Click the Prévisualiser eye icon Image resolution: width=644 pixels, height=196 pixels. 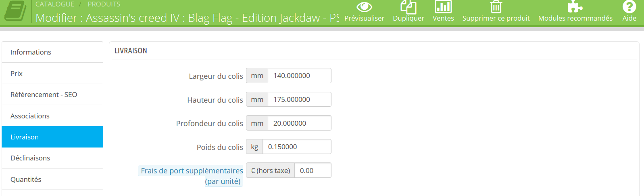pyautogui.click(x=364, y=7)
